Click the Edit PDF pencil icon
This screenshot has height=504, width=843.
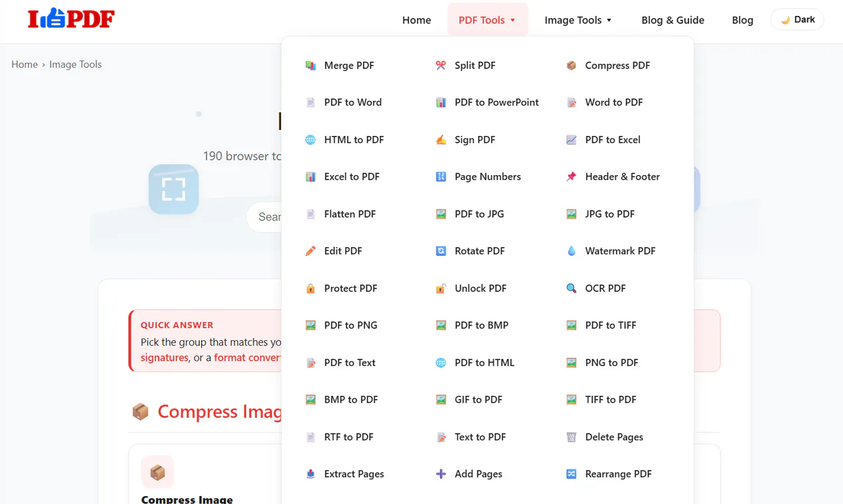310,251
